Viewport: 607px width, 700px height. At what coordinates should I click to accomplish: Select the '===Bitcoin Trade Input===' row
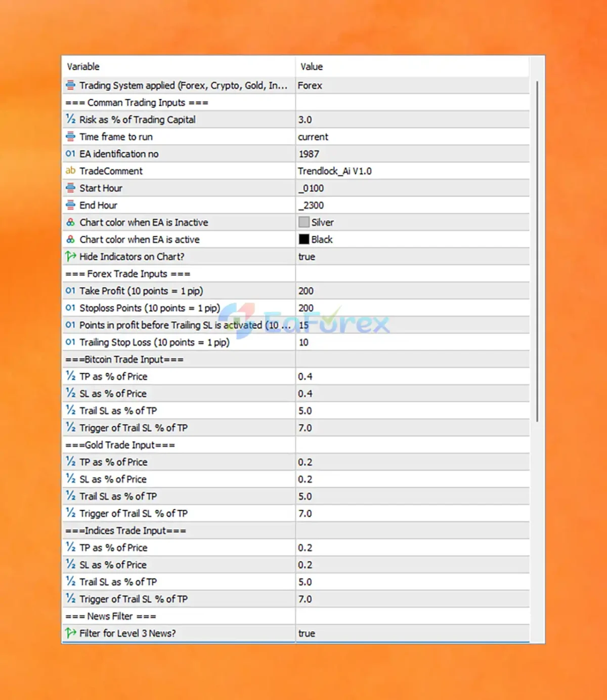(x=296, y=359)
